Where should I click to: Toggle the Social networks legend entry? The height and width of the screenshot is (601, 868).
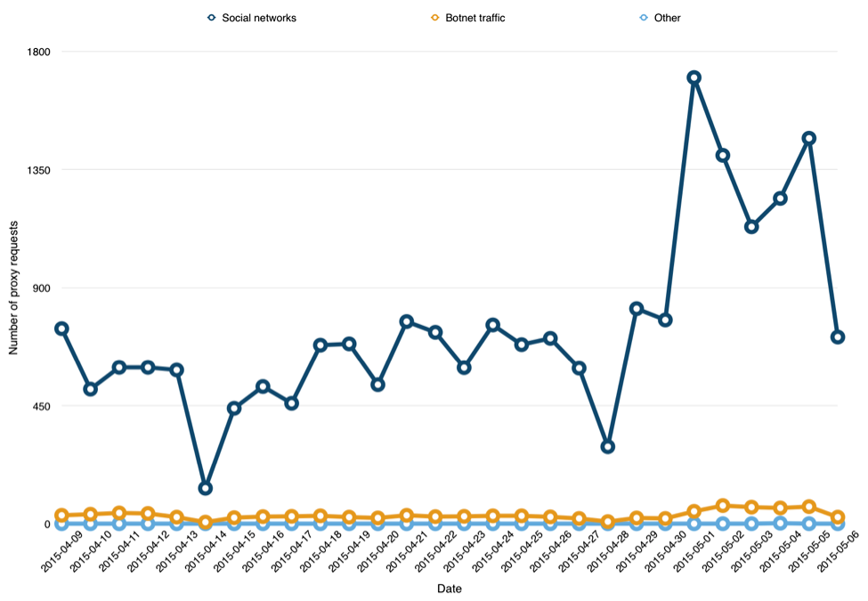(x=252, y=18)
